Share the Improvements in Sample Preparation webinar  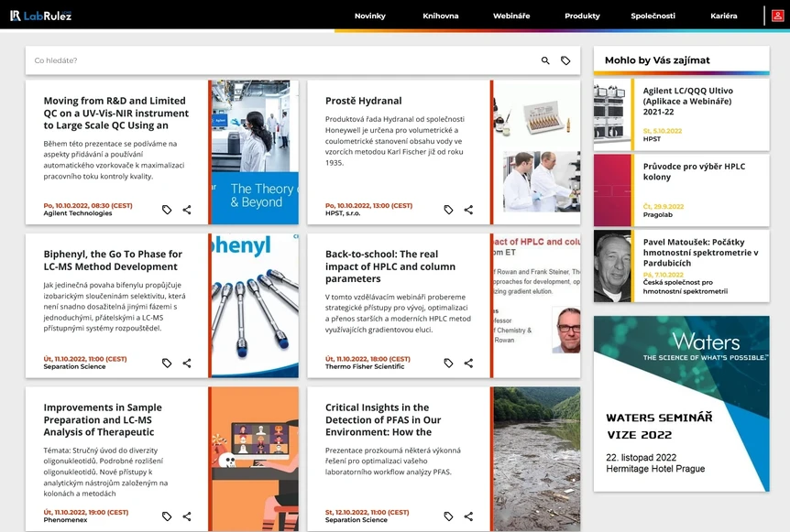(187, 516)
